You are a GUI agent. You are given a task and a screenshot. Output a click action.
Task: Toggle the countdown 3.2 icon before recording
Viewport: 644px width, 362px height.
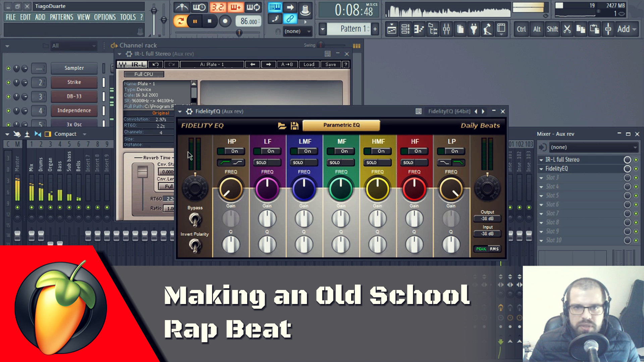click(218, 7)
